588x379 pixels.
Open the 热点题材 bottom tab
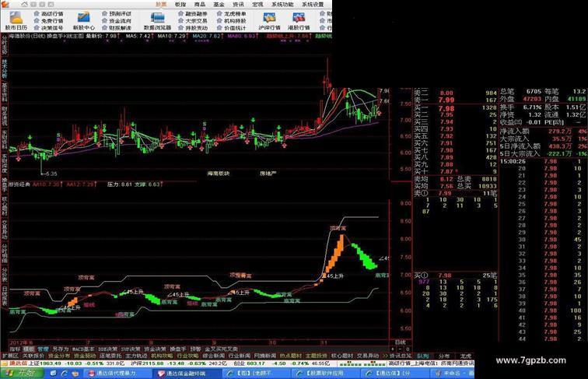point(290,356)
